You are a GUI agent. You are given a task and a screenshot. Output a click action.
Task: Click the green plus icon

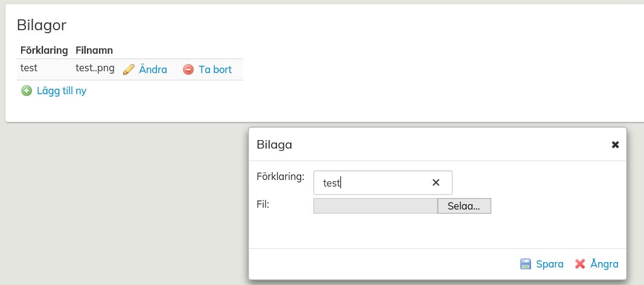click(27, 91)
